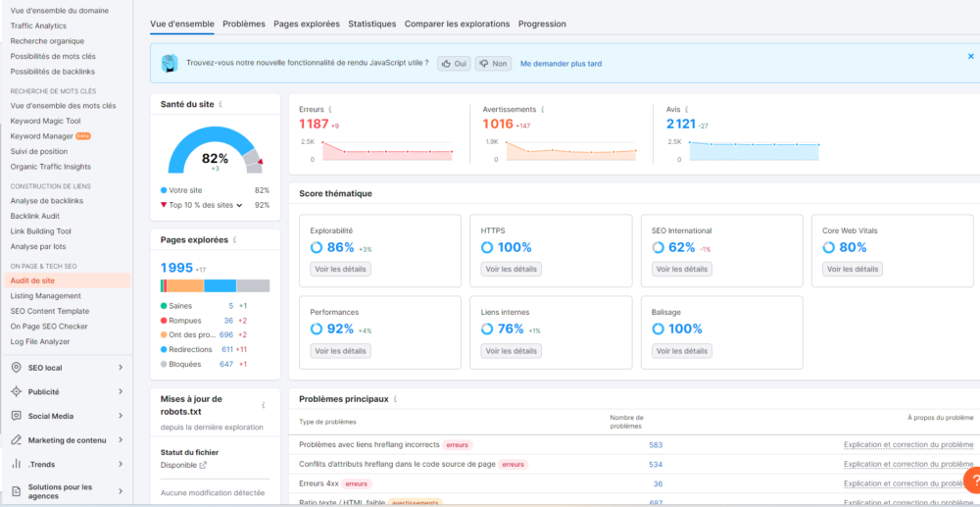Click the Redirections 611 pages row
Screen dimensions: 980x507
click(205, 349)
